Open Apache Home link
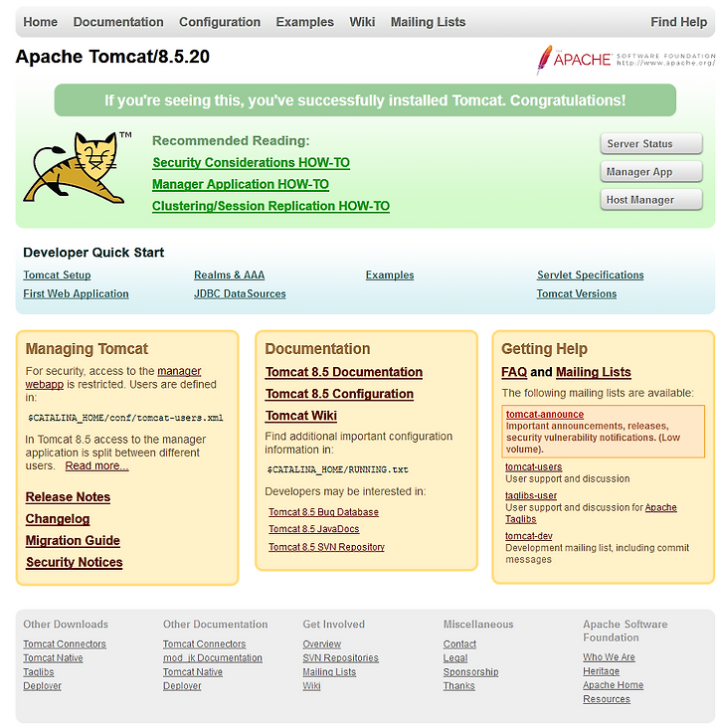 613,685
